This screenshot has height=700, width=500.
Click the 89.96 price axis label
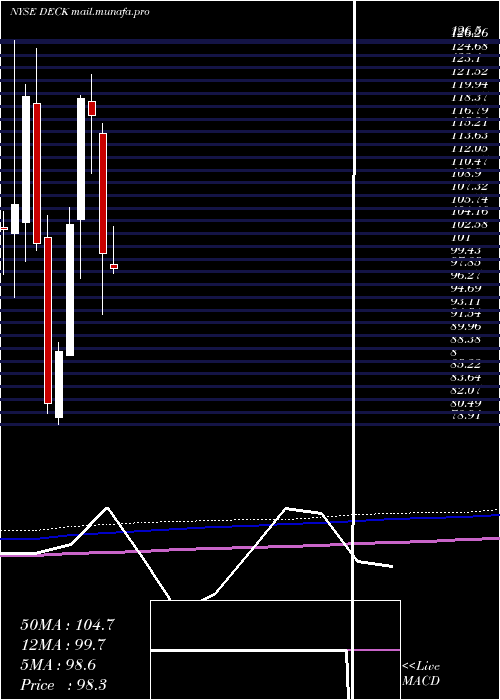pos(468,327)
